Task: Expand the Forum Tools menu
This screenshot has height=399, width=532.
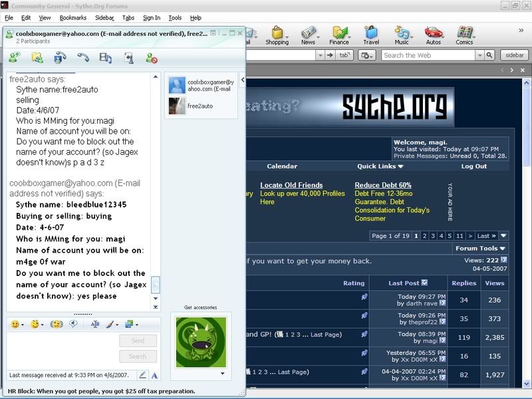Action: coord(480,248)
